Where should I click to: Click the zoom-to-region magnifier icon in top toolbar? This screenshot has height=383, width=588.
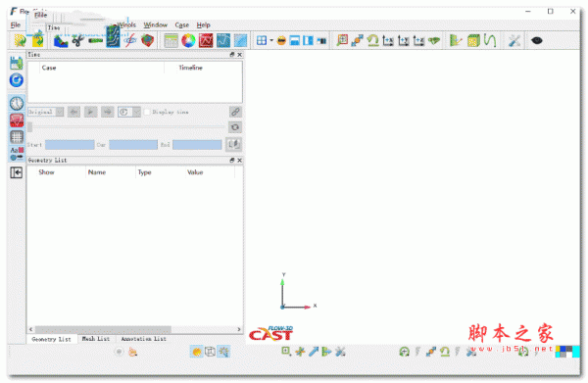pos(342,40)
